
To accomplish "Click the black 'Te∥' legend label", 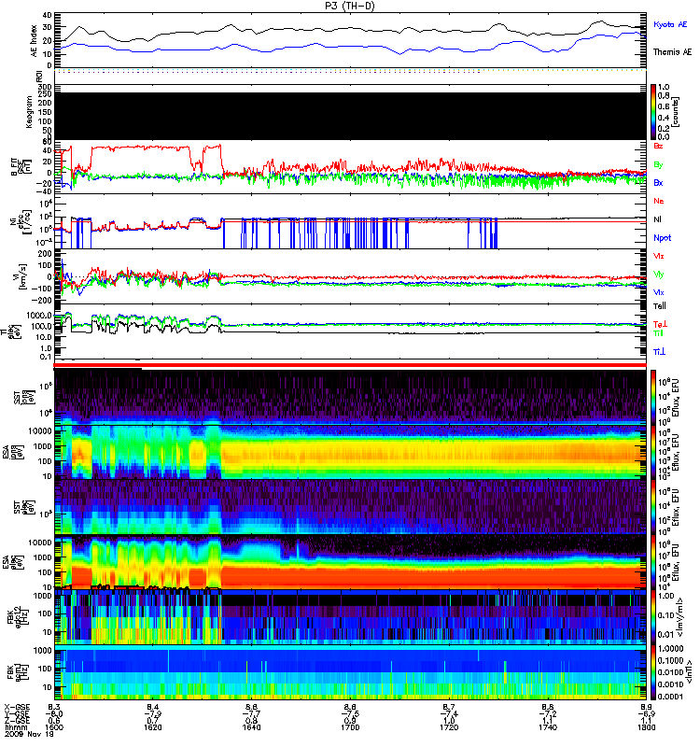I will pyautogui.click(x=660, y=306).
